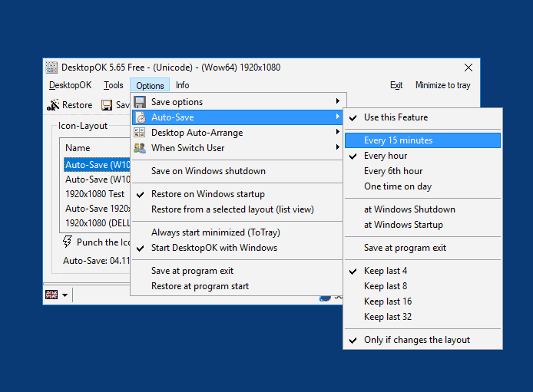
Task: Click the Restore toolbar icon
Action: [x=53, y=105]
